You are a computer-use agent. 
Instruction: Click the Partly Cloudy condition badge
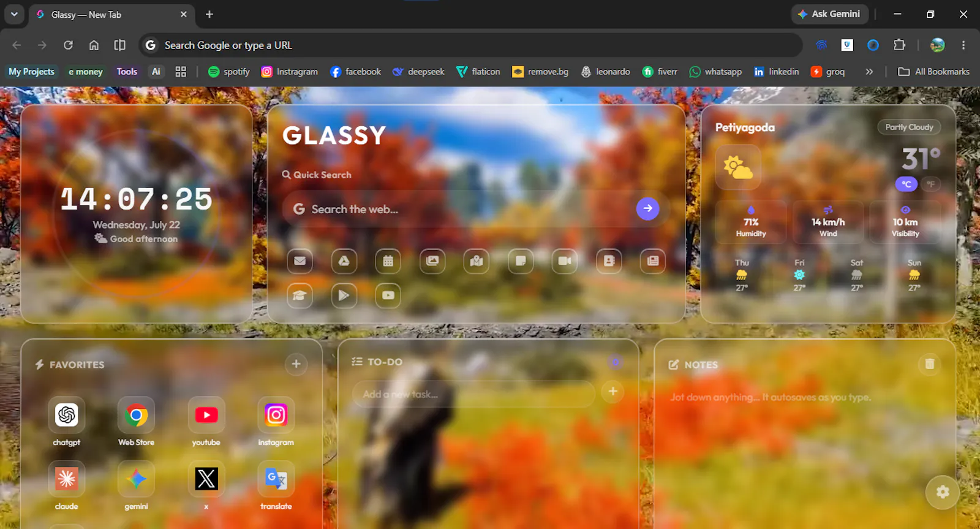[x=909, y=127]
